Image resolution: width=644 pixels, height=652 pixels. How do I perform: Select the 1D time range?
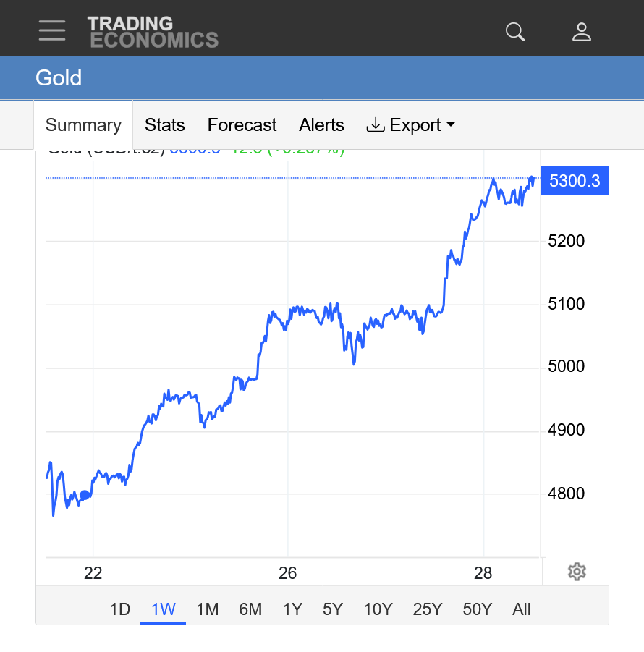click(120, 609)
